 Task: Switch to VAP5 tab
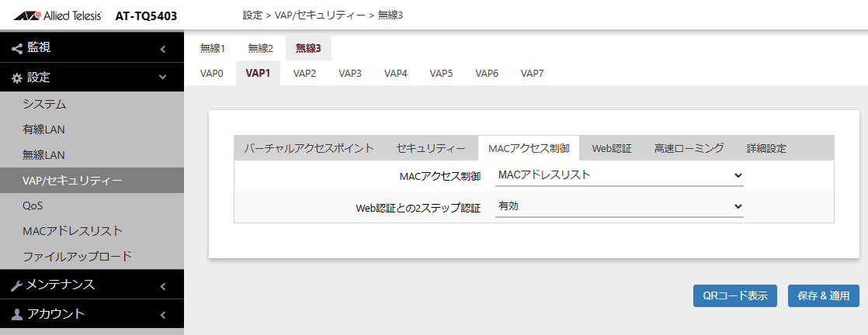pyautogui.click(x=441, y=73)
